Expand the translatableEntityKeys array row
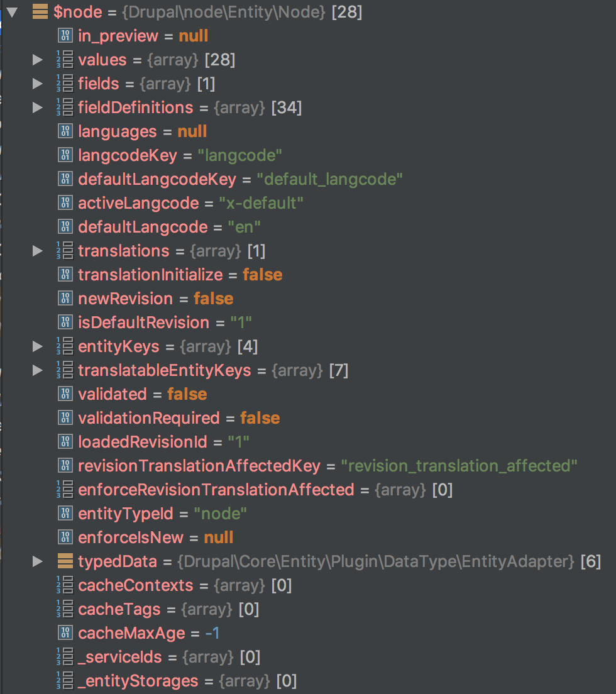Viewport: 616px width, 694px height. point(38,370)
